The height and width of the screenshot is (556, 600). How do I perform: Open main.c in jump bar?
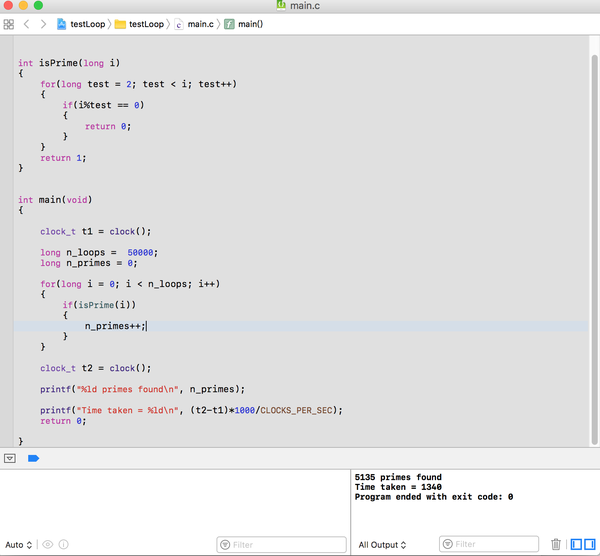(x=194, y=24)
